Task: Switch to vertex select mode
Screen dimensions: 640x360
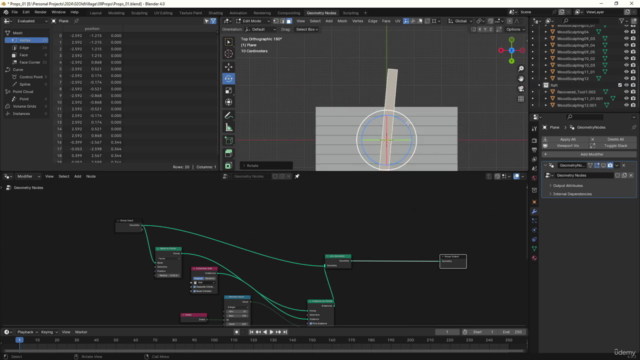Action: pyautogui.click(x=276, y=21)
